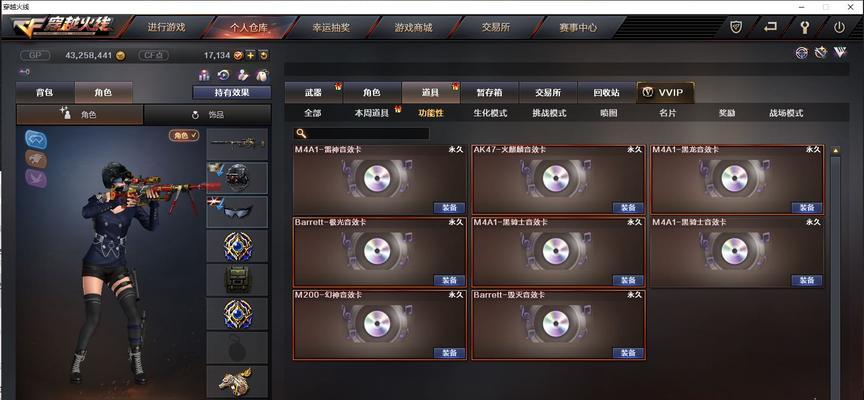Click the item list scroll-up arrow

pos(835,150)
